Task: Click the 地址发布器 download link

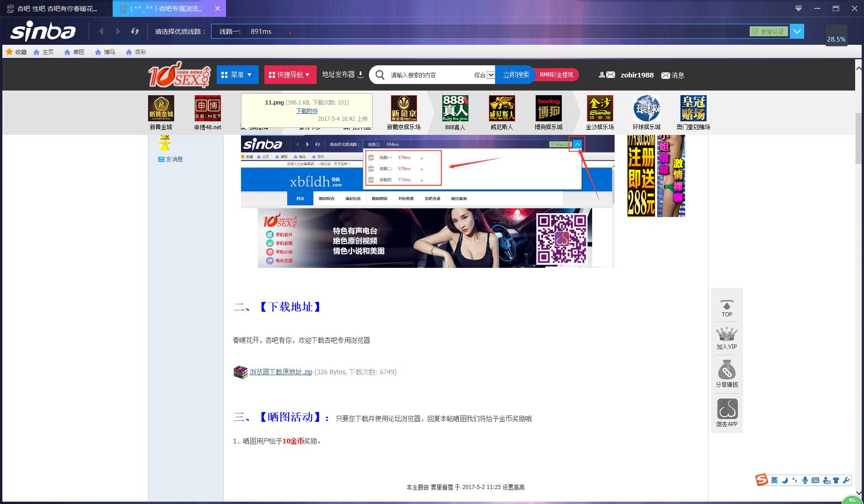Action: click(x=343, y=75)
